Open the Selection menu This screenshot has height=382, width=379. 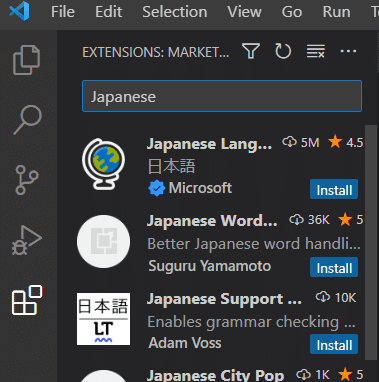pyautogui.click(x=175, y=12)
